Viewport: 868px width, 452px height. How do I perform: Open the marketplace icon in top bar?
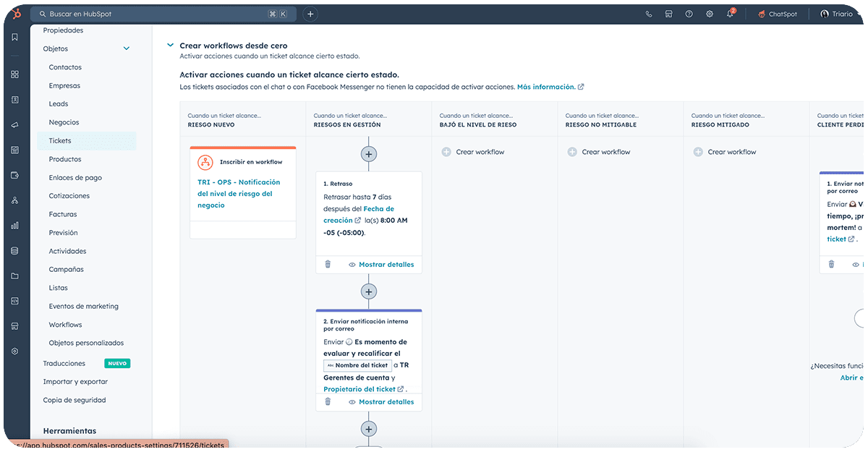tap(669, 14)
